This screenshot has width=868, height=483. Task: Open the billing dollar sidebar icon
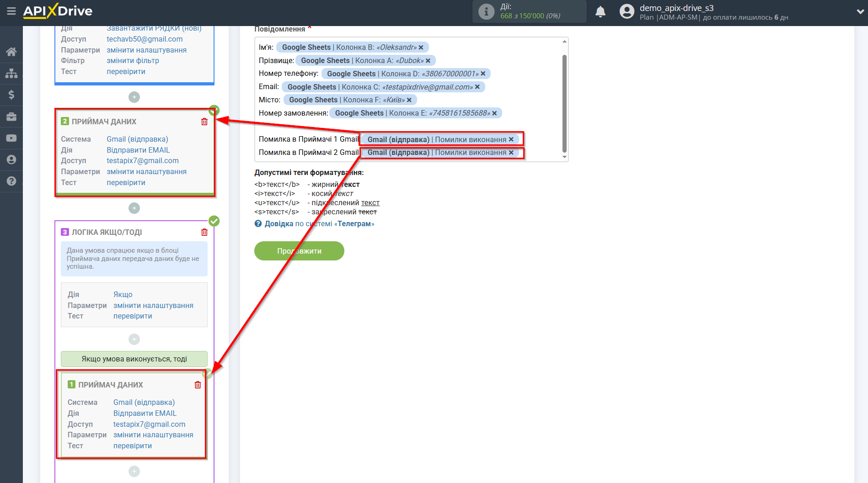pyautogui.click(x=11, y=95)
